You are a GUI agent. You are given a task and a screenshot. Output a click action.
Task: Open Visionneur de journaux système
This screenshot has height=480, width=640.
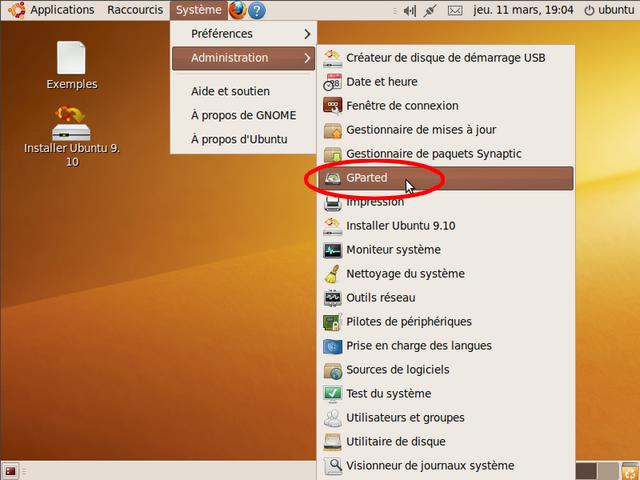446,466
